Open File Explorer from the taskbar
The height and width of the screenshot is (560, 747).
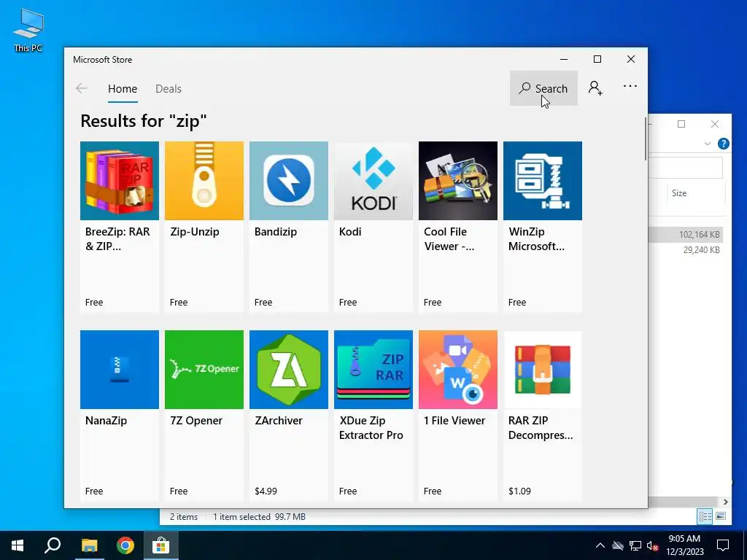pos(89,545)
